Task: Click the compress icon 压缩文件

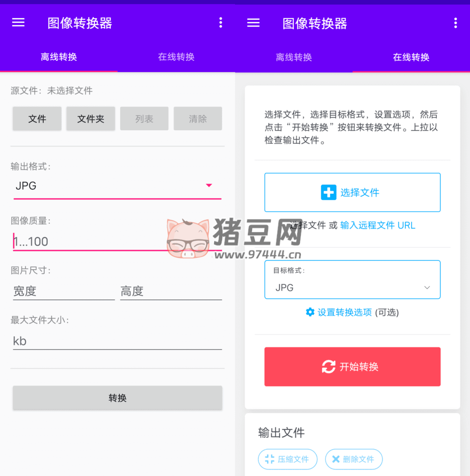Action: click(269, 459)
